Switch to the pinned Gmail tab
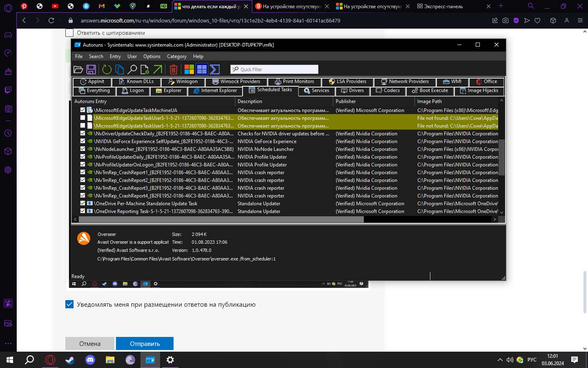Image resolution: width=588 pixels, height=368 pixels. tap(102, 6)
